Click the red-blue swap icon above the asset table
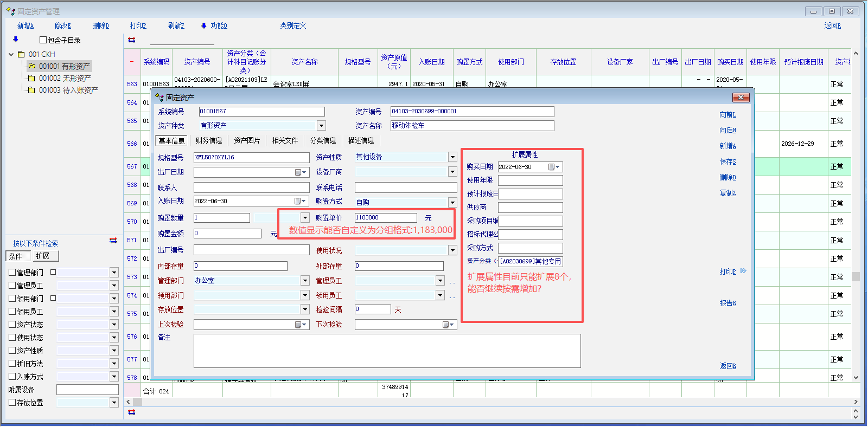 (131, 40)
